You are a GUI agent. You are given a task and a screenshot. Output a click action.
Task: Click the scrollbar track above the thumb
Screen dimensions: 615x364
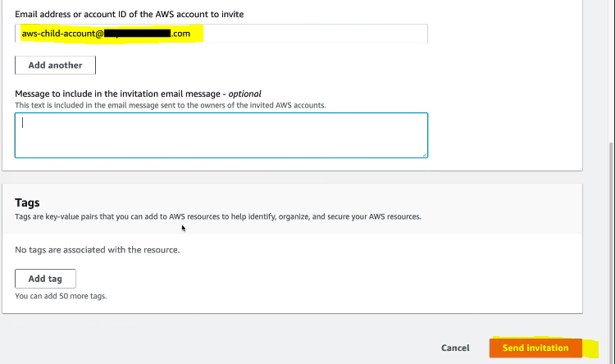(609, 66)
